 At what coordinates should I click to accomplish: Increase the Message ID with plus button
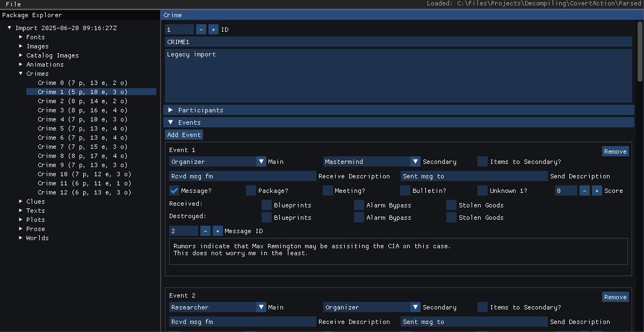point(218,231)
